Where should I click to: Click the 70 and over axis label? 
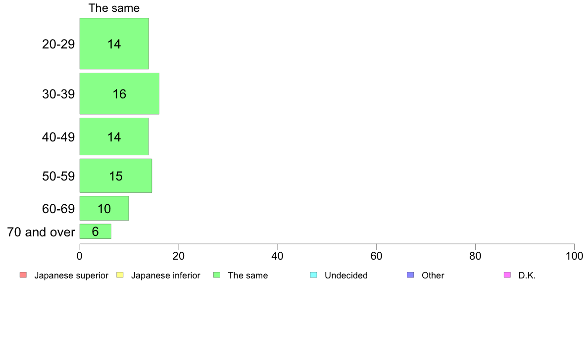coord(41,232)
